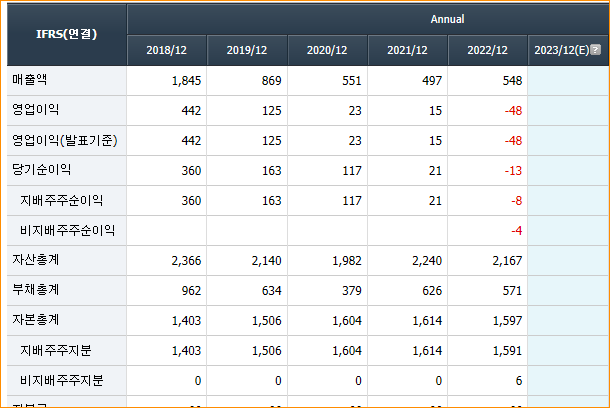Select 영업이익 row's red -48 value
This screenshot has height=408, width=610.
click(514, 111)
